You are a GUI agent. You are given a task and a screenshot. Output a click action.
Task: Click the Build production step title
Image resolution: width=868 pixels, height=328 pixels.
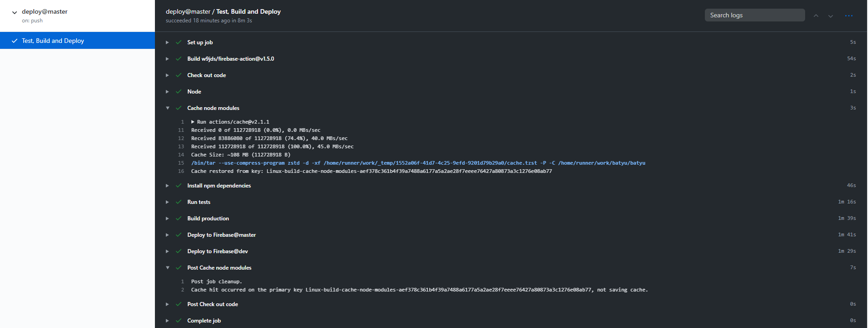(208, 219)
